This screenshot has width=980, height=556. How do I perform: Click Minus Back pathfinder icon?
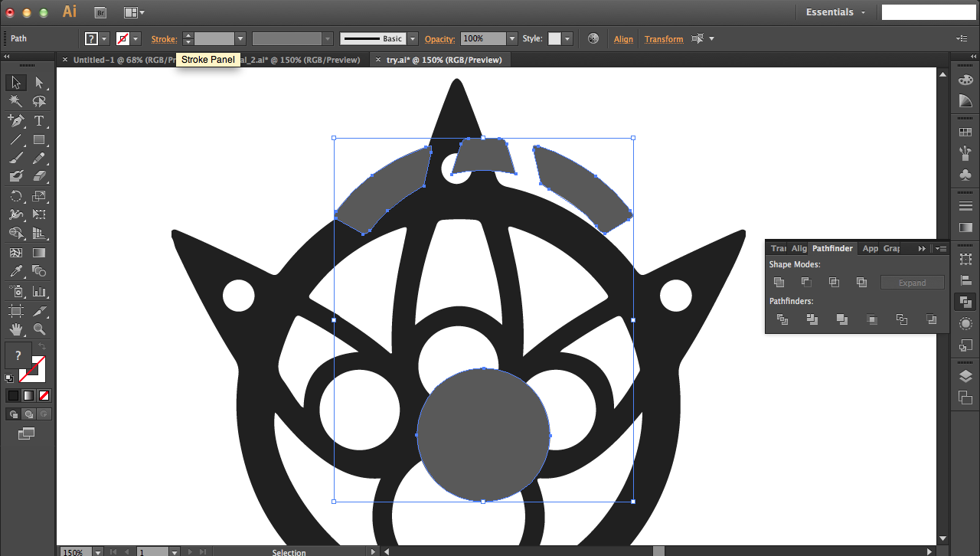click(x=931, y=319)
